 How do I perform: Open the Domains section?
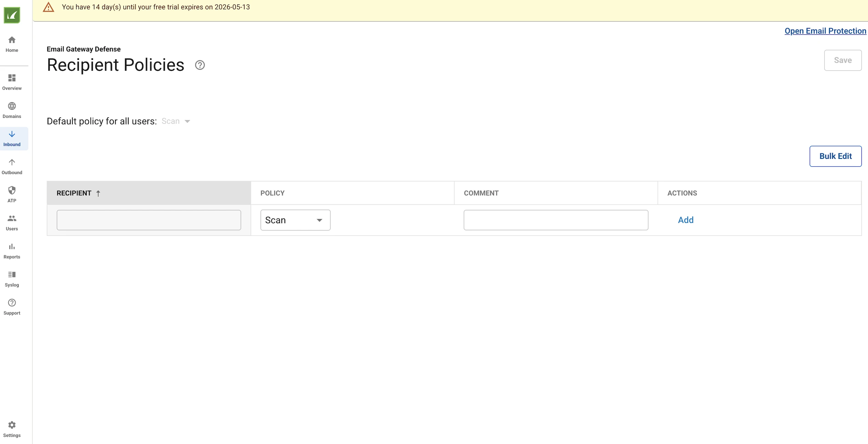(12, 110)
